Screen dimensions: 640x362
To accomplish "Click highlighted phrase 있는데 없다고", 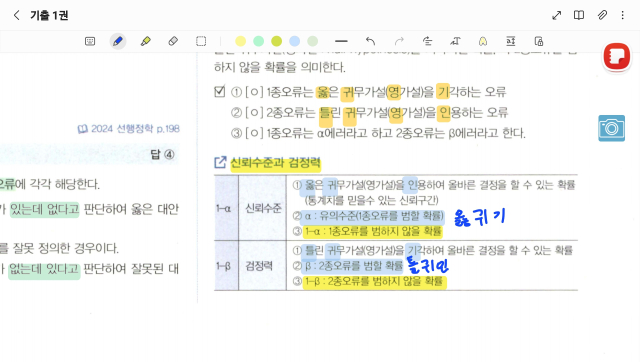I will click(44, 209).
